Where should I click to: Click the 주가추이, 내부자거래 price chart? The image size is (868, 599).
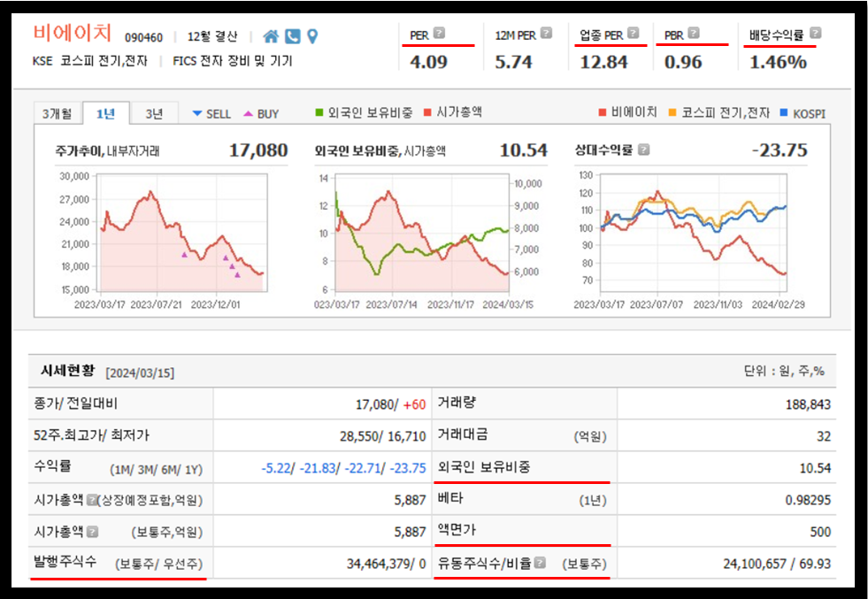pos(182,233)
